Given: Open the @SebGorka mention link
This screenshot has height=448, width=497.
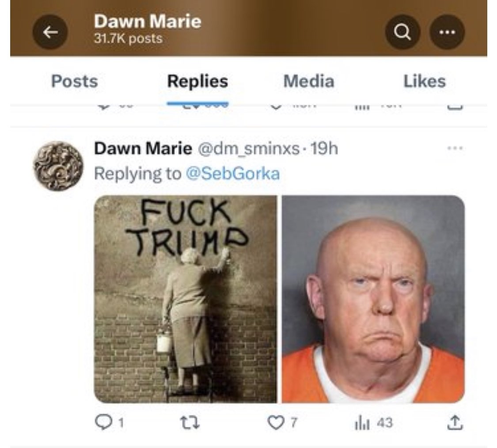Looking at the screenshot, I should pos(233,174).
